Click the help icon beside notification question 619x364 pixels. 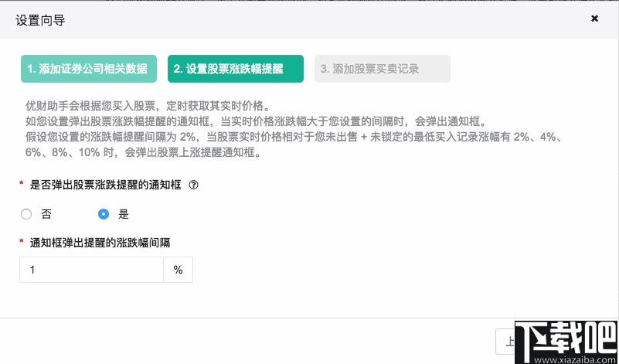[194, 185]
